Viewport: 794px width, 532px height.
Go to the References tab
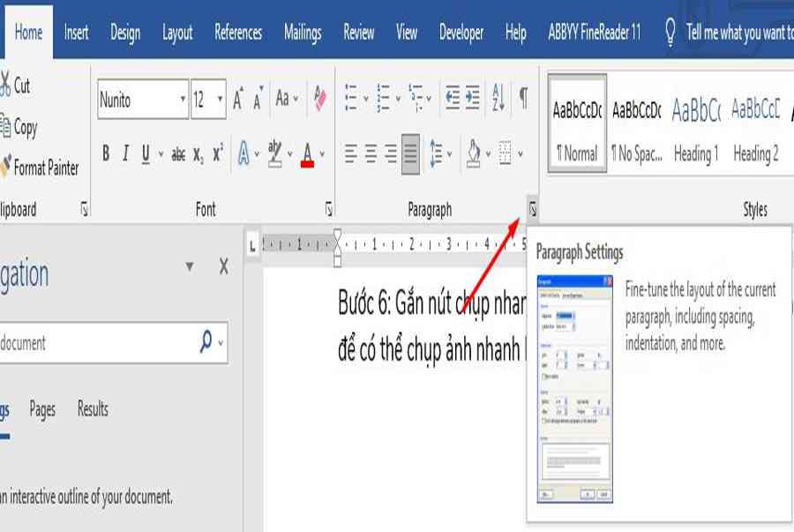point(238,33)
